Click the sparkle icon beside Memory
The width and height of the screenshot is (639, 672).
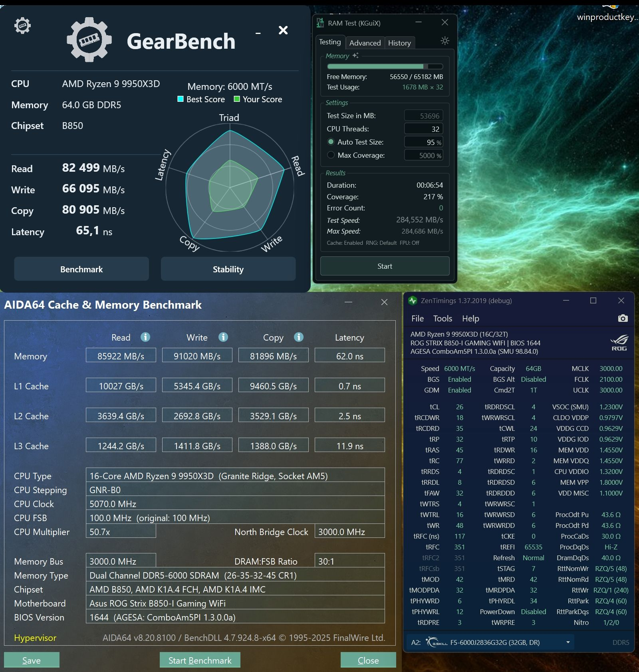[x=355, y=56]
